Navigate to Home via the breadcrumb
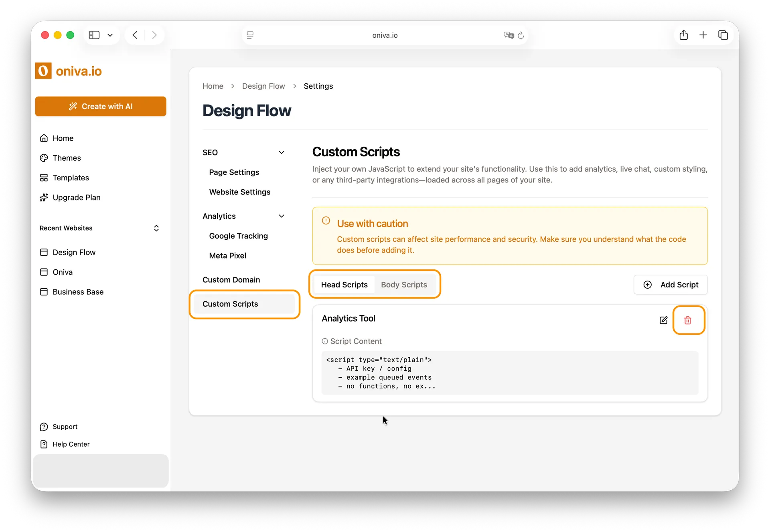The width and height of the screenshot is (770, 532). click(213, 86)
